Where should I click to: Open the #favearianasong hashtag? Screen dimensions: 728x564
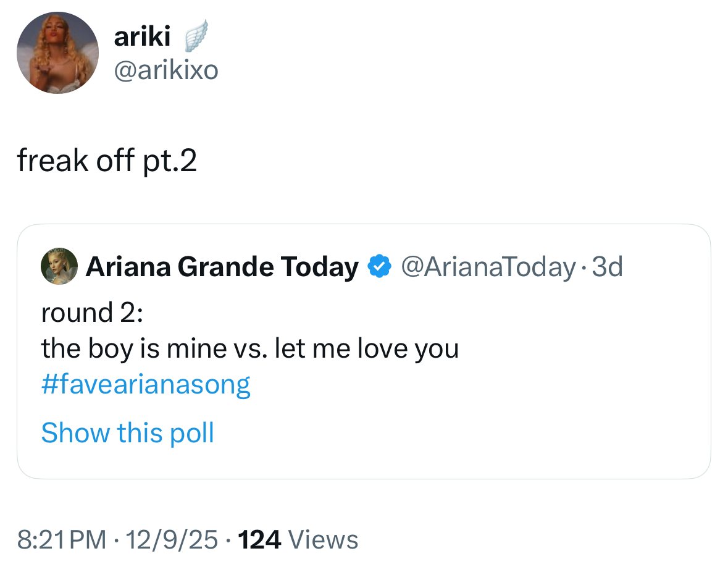click(146, 385)
